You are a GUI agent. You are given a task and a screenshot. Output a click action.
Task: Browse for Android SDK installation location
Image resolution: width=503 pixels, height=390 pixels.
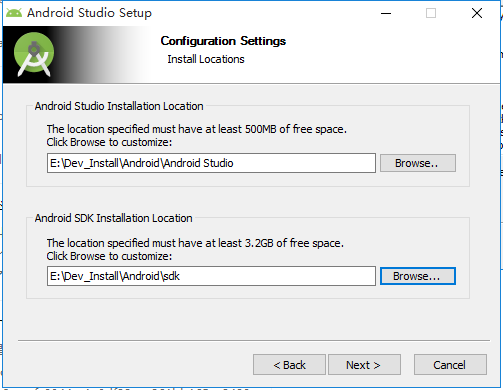tap(418, 276)
